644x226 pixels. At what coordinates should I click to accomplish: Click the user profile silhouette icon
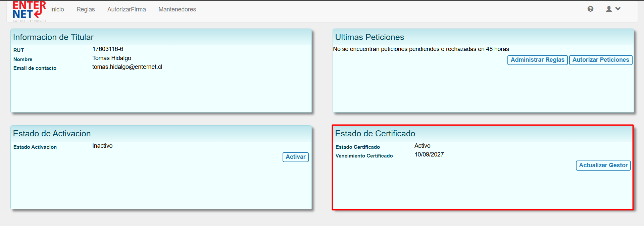coord(609,9)
